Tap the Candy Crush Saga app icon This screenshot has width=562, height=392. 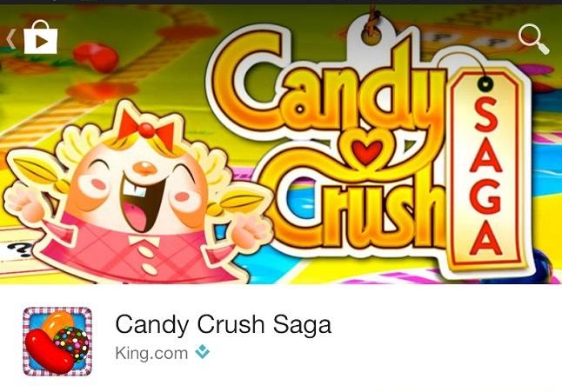coord(57,342)
